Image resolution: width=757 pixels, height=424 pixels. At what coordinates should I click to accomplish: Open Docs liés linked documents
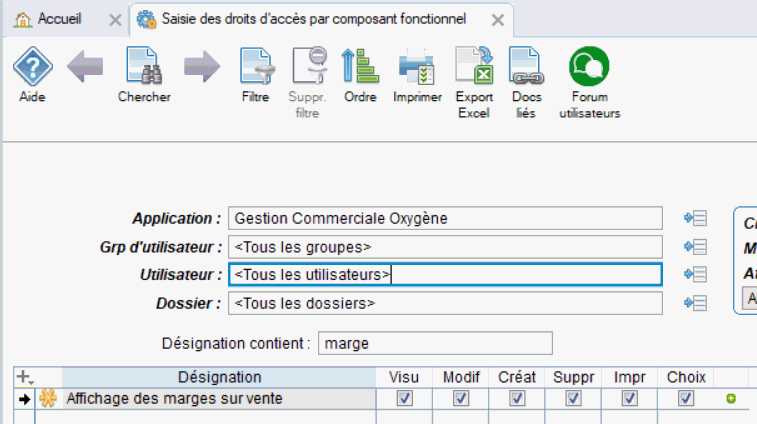(526, 69)
